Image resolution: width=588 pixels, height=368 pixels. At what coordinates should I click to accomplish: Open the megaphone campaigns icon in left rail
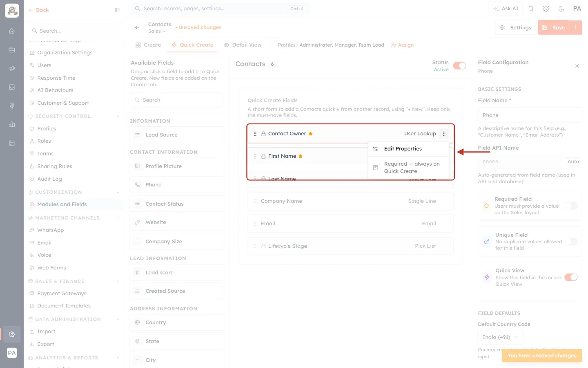click(x=12, y=68)
